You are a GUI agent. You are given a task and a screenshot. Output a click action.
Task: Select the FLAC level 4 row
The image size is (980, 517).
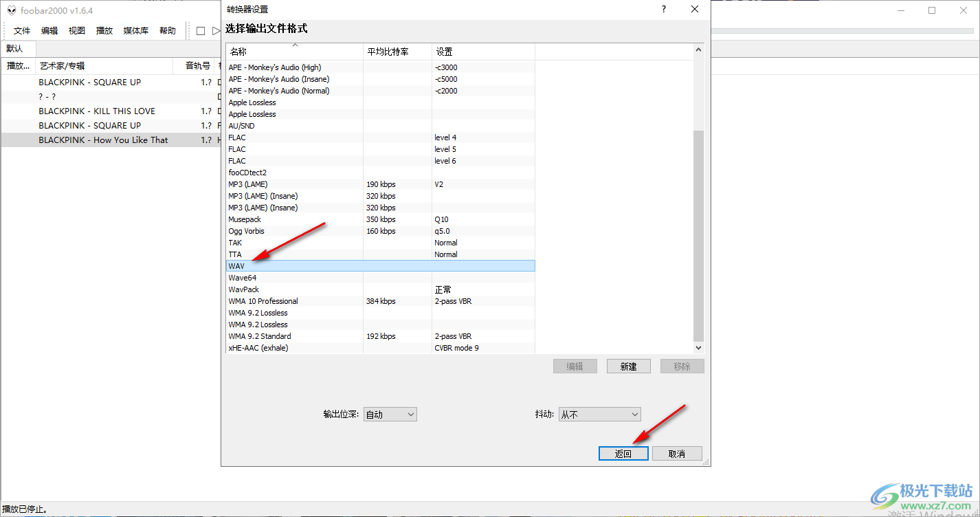(381, 137)
